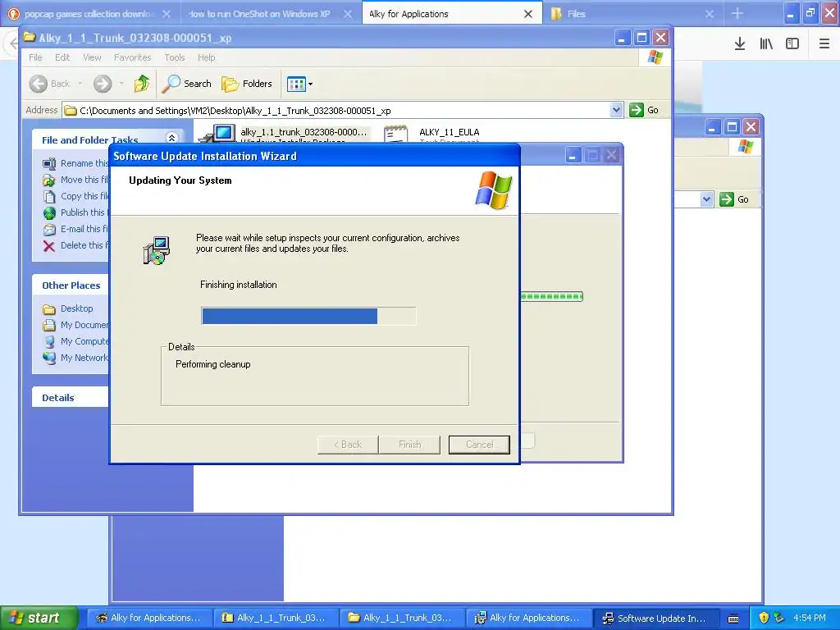Click Go button in the rear Explorer window
This screenshot has height=630, width=840.
click(734, 199)
